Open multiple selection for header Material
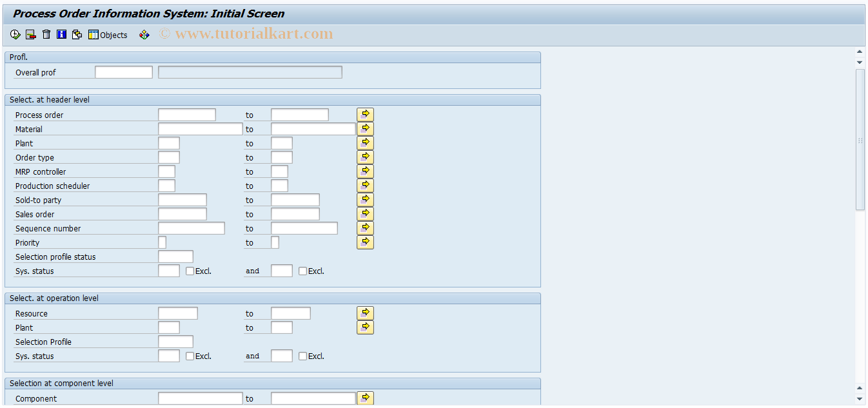Viewport: 868px width, 408px height. 365,129
